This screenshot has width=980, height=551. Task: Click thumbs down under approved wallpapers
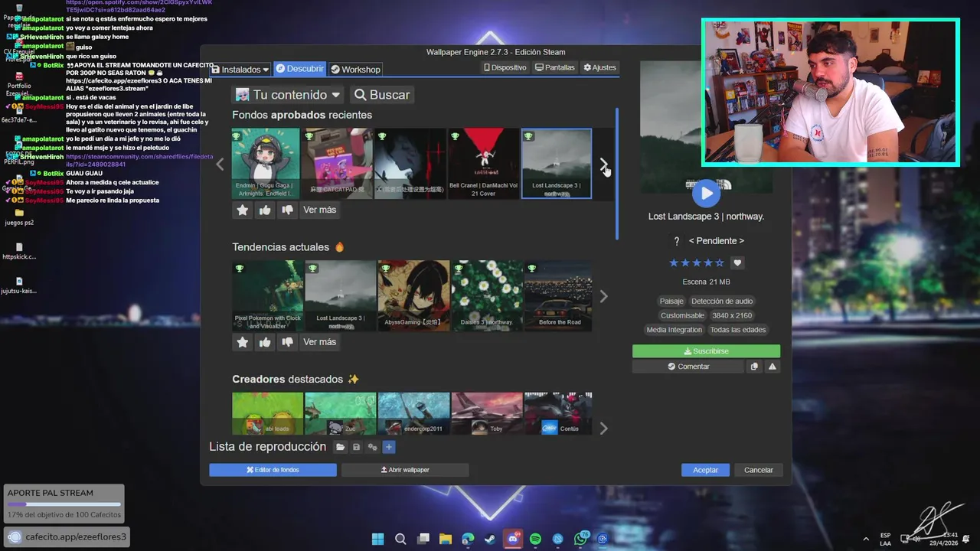[287, 210]
